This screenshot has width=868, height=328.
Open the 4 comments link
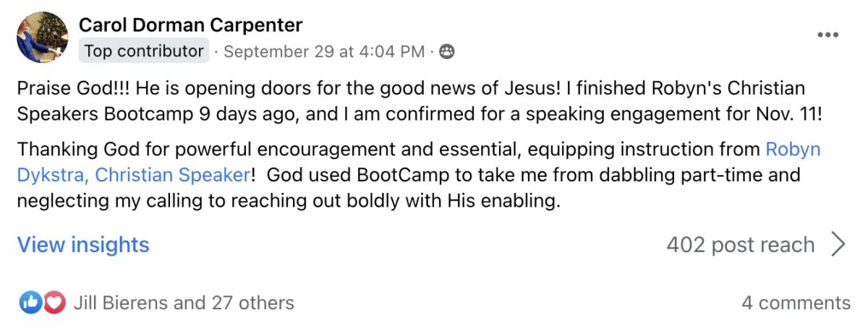(x=796, y=303)
